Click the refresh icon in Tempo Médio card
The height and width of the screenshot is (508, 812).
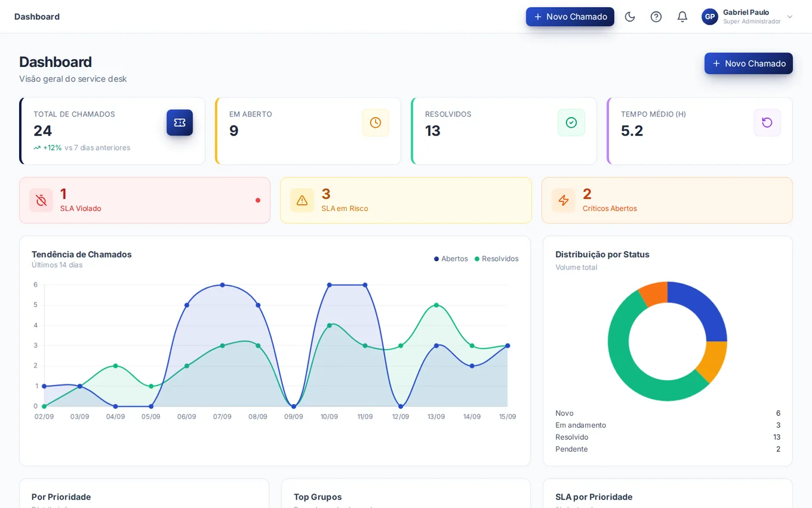click(767, 123)
